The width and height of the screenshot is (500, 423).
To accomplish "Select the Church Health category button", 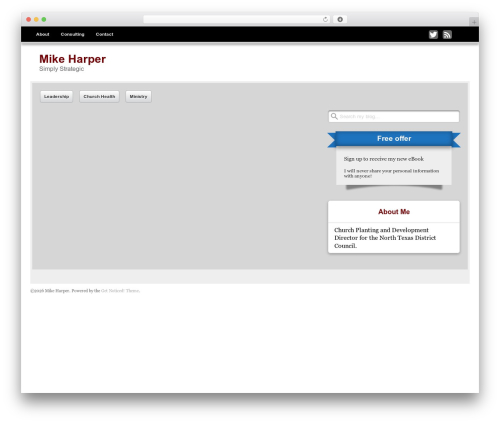I will [x=99, y=96].
